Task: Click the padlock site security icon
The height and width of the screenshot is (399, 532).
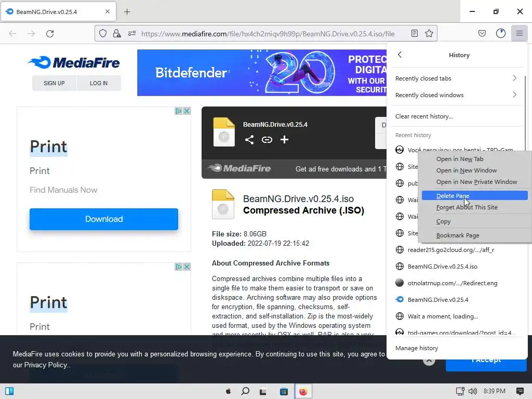Action: point(117,33)
